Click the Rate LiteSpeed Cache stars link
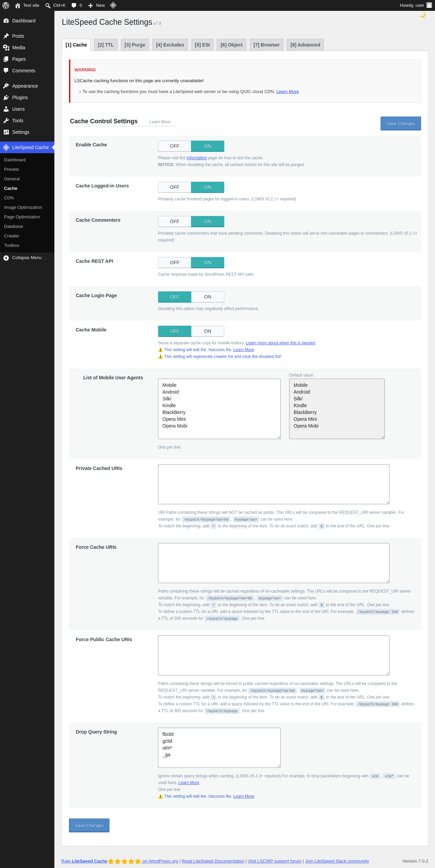Screen dimensions: 435x868 120,861
